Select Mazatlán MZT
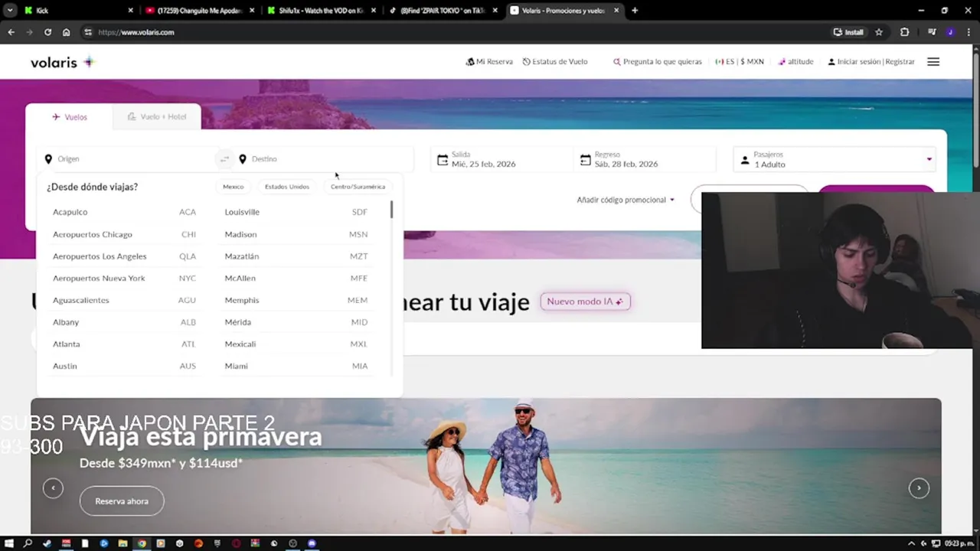Viewport: 980px width, 551px height. [296, 256]
